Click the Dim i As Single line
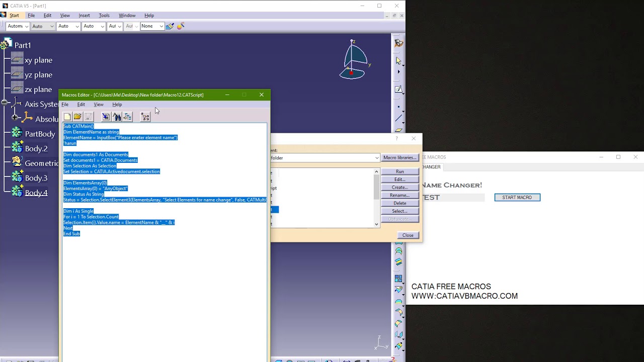Image resolution: width=644 pixels, height=362 pixels. (x=78, y=211)
